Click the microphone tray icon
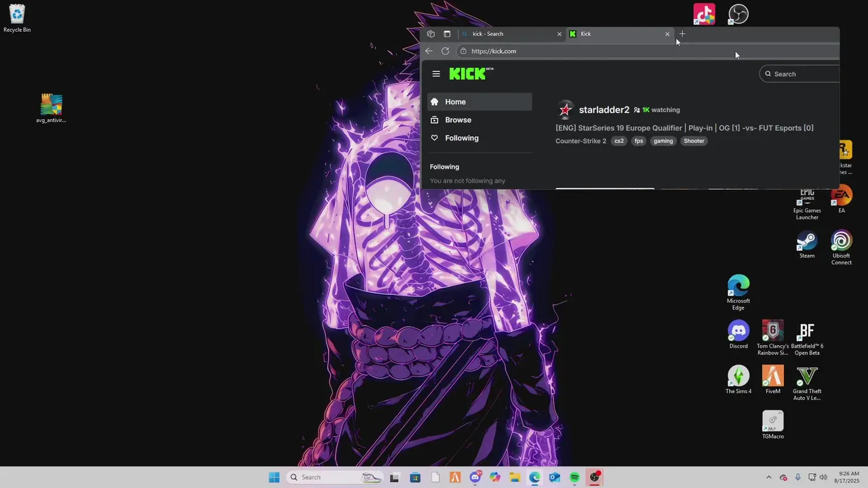The height and width of the screenshot is (488, 868). 797,477
